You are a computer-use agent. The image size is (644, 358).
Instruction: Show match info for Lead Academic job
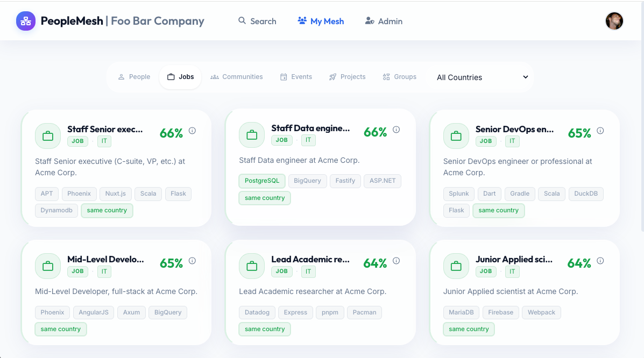click(x=397, y=261)
